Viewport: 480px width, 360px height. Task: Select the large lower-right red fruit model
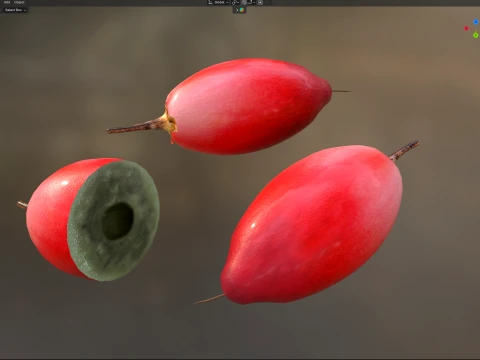click(x=313, y=225)
